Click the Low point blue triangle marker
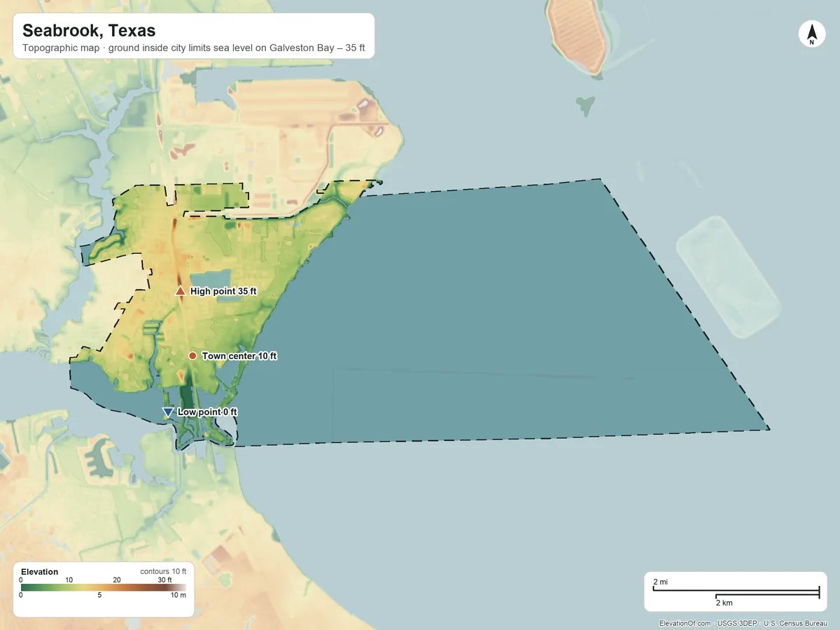This screenshot has width=840, height=630. (x=167, y=412)
